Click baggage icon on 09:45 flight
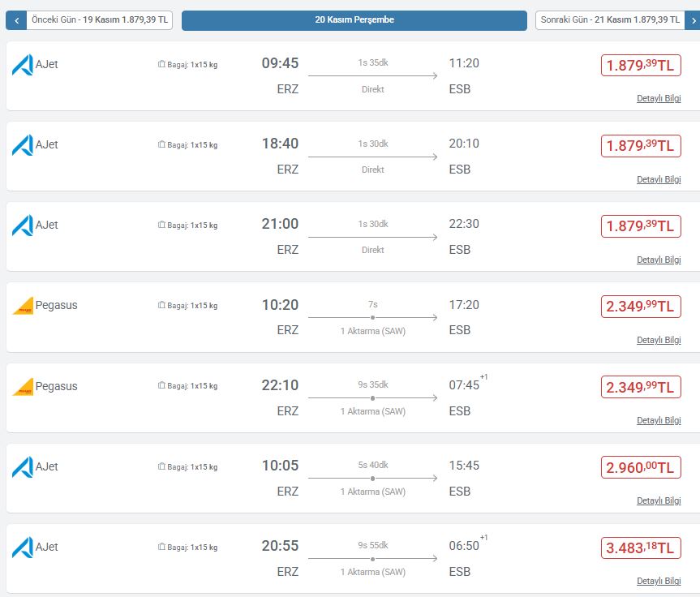This screenshot has height=597, width=700. [x=161, y=65]
